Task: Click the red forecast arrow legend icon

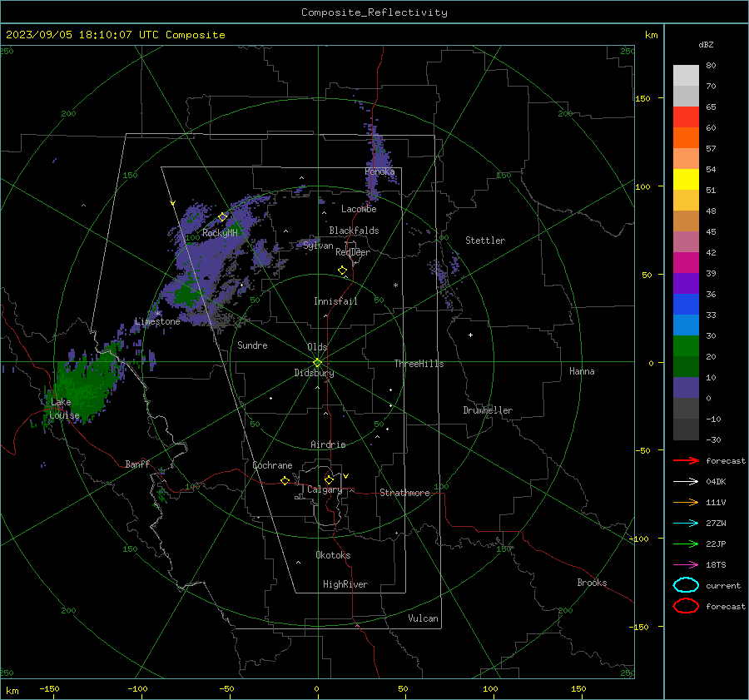Action: [686, 460]
